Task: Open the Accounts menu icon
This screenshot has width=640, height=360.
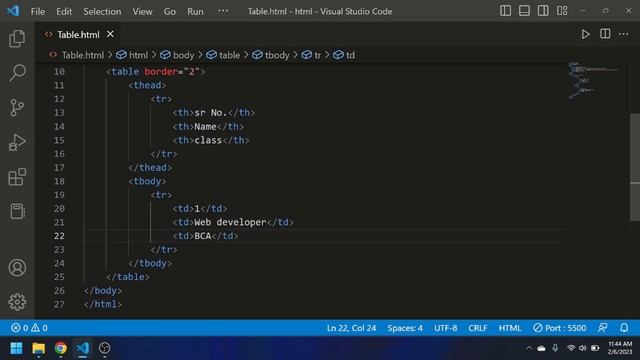Action: click(17, 268)
